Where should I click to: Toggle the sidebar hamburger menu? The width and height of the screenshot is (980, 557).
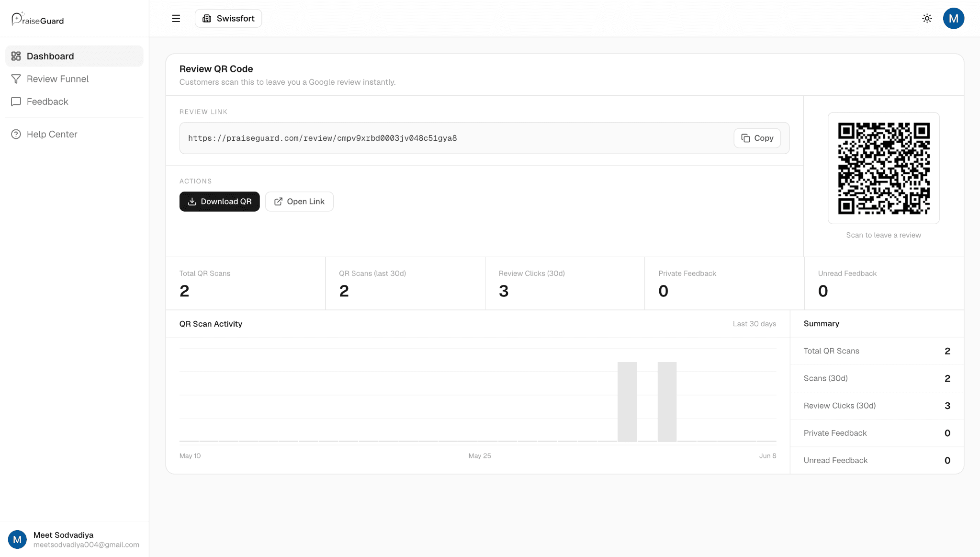pos(176,18)
